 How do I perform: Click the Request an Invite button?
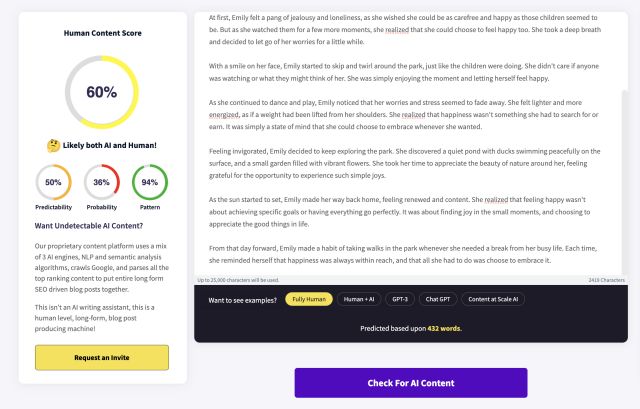coord(102,358)
